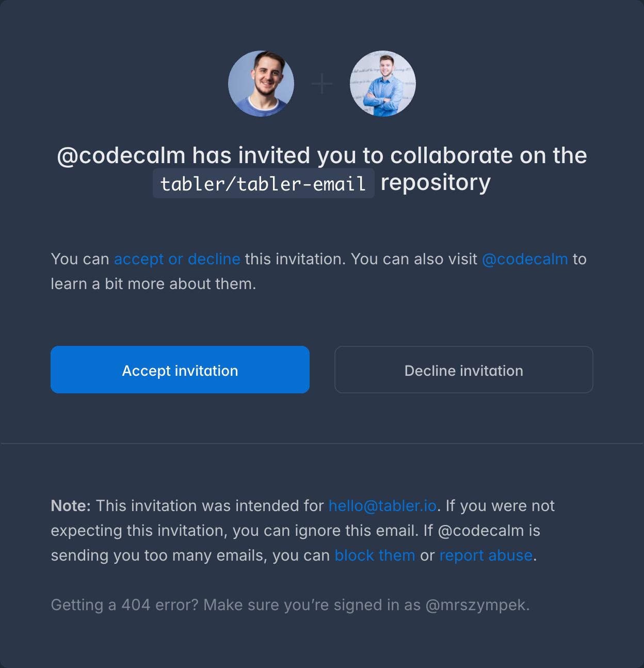Click the tabler/tabler-email repository tag
Screen dimensions: 644x668
click(263, 183)
